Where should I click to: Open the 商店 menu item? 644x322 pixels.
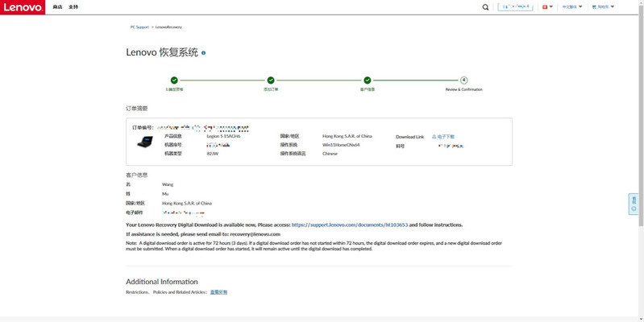tap(57, 6)
